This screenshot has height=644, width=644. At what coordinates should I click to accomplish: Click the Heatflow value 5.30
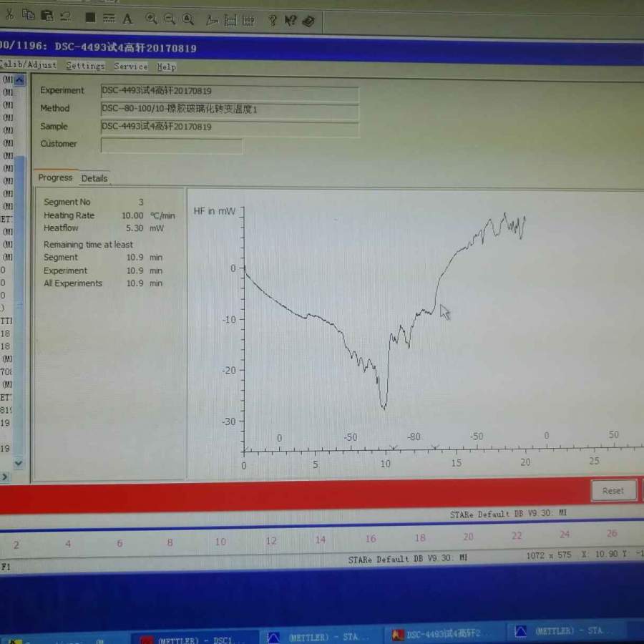click(x=135, y=228)
